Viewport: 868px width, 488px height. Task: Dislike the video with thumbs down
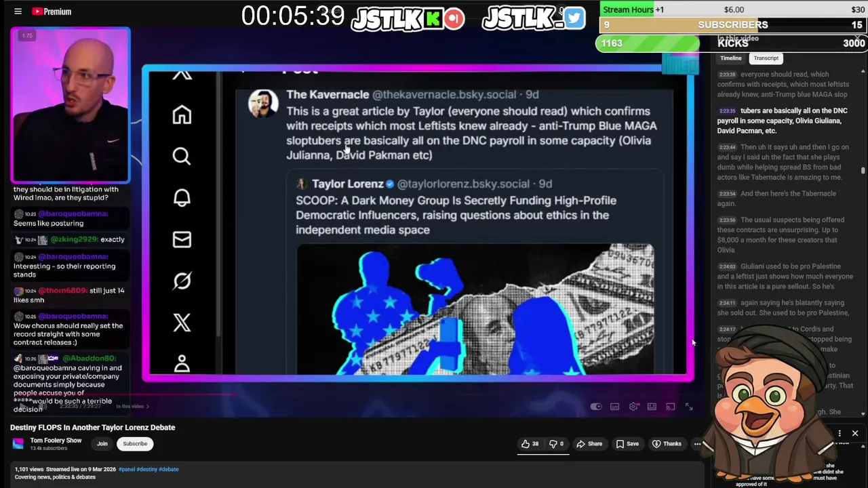coord(556,444)
